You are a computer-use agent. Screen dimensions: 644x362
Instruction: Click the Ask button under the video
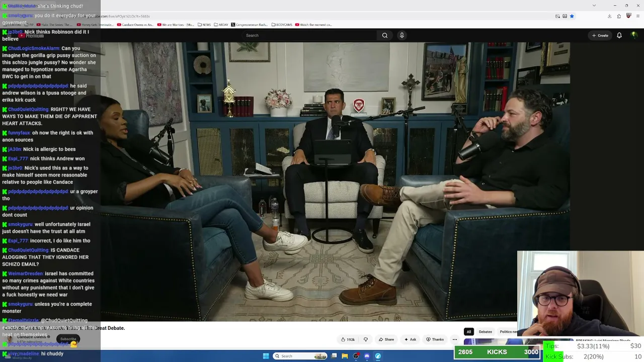point(410,339)
